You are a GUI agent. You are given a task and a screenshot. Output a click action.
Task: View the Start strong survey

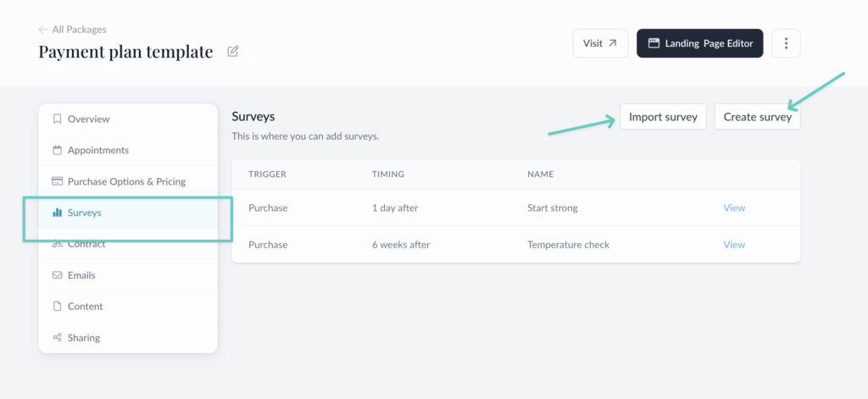pyautogui.click(x=734, y=208)
